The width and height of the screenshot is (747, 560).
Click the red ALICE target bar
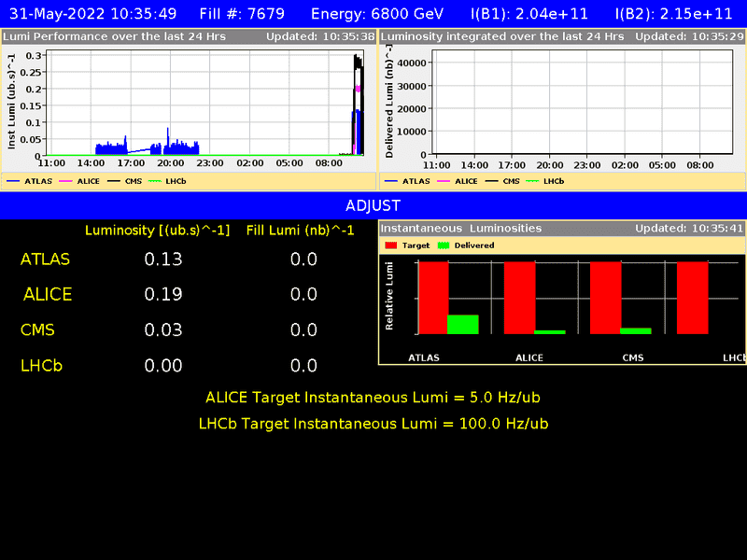tap(519, 297)
